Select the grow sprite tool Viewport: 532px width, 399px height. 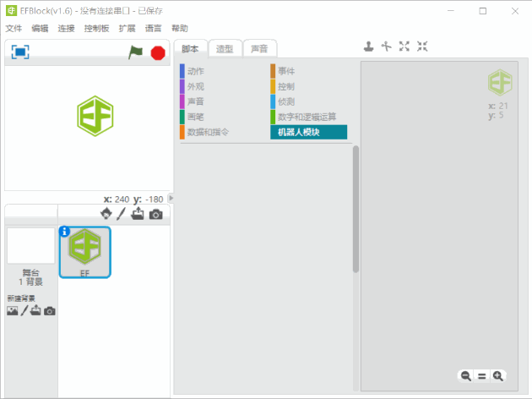404,46
